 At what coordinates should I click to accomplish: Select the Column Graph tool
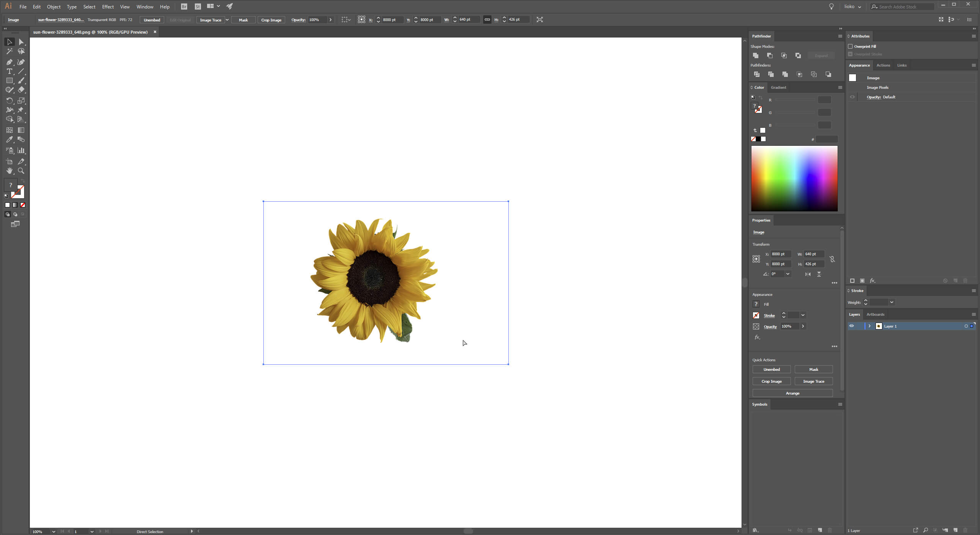coord(21,150)
